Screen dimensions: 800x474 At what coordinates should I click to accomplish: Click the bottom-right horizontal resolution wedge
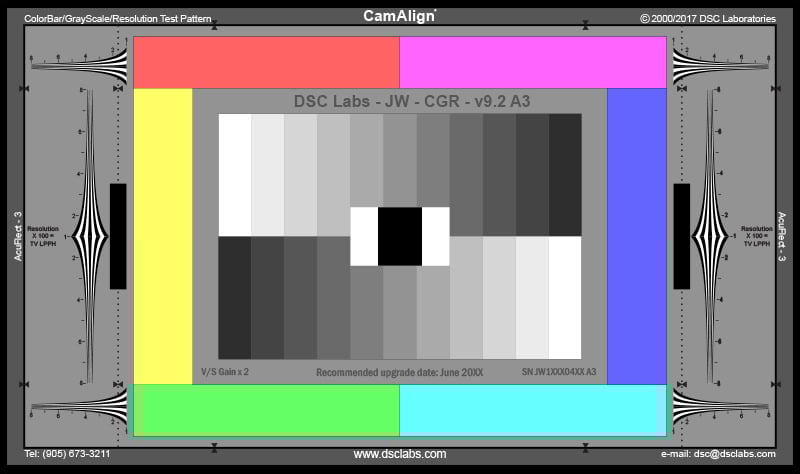pos(720,407)
